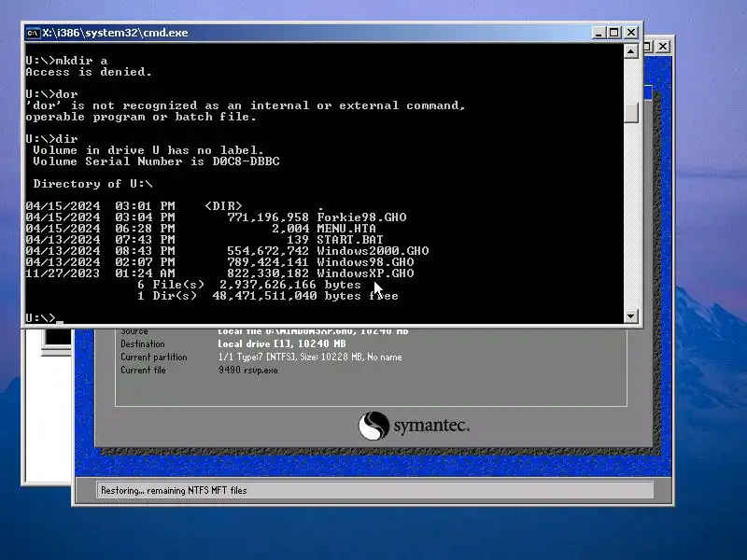Select the MENU.HTA file name
747x560 pixels.
[x=346, y=229]
